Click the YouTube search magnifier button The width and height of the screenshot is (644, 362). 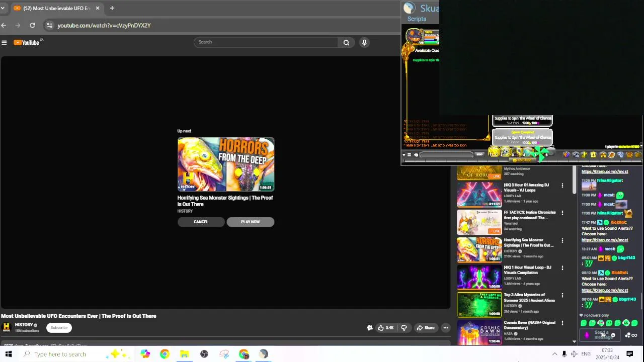pyautogui.click(x=346, y=42)
